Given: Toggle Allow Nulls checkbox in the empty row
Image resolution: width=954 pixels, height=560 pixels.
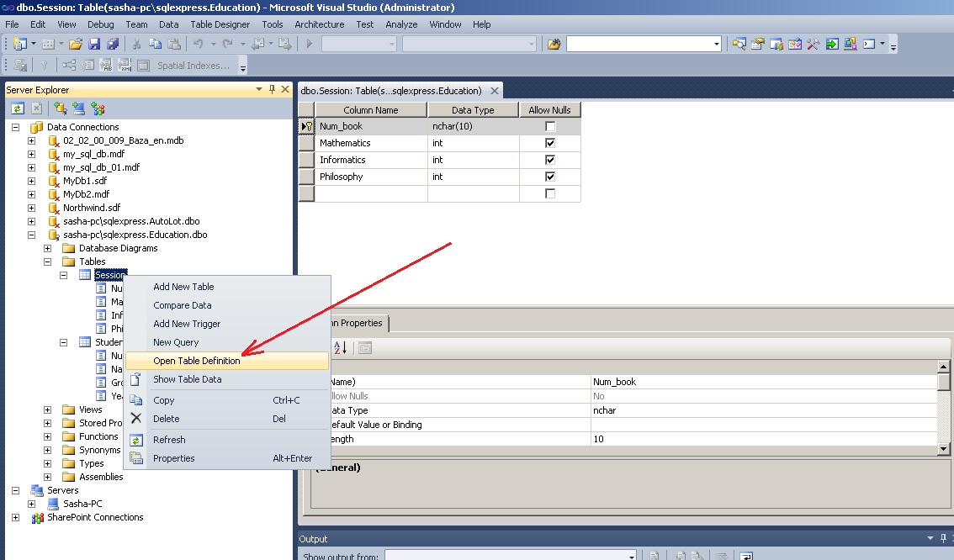Looking at the screenshot, I should [550, 193].
